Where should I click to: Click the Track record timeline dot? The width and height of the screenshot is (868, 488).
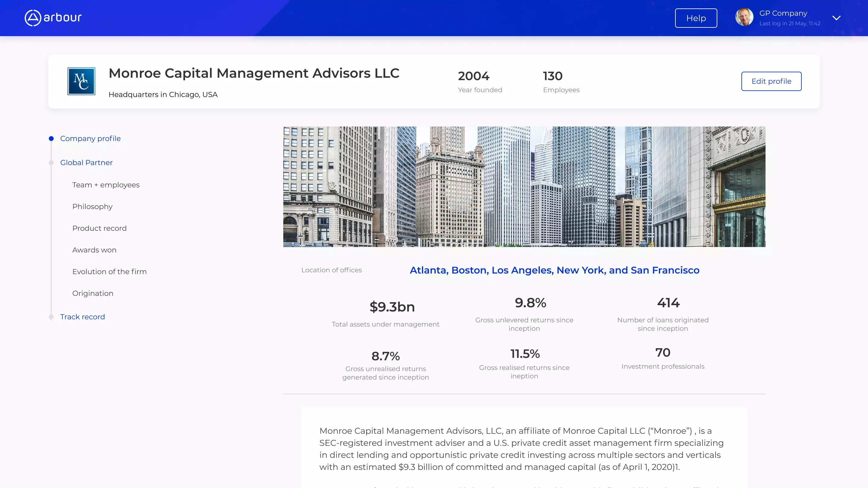point(51,317)
